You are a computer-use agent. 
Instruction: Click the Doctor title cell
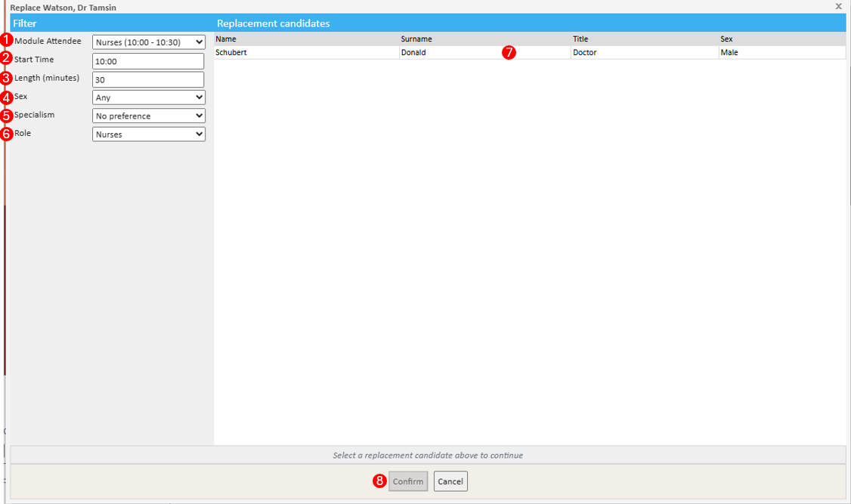pos(585,53)
